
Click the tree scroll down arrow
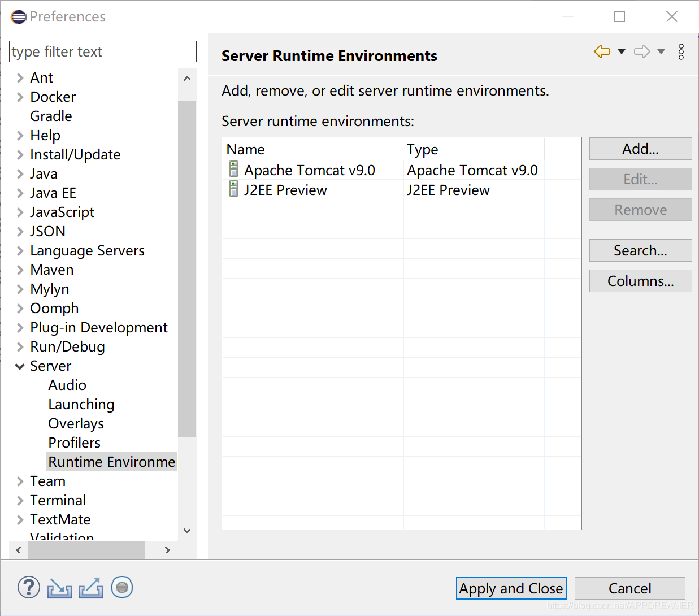click(x=187, y=531)
